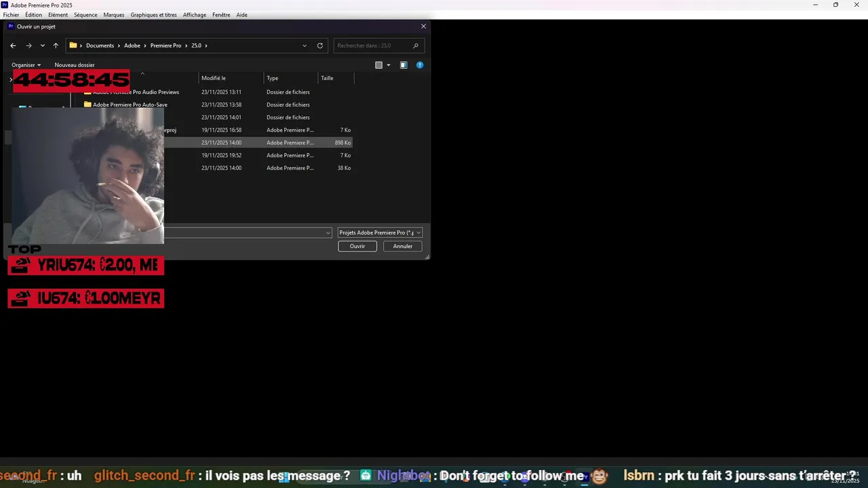Open the Aide menu
Image resolution: width=868 pixels, height=488 pixels.
(x=242, y=15)
